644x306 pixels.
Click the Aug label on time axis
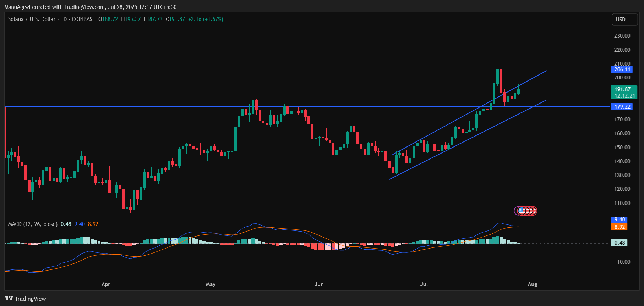(x=532, y=284)
